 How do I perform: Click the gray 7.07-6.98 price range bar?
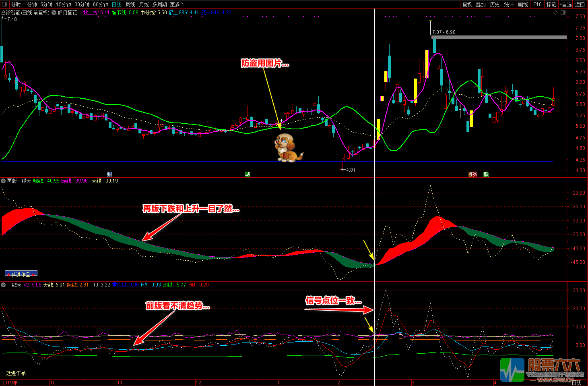point(498,37)
